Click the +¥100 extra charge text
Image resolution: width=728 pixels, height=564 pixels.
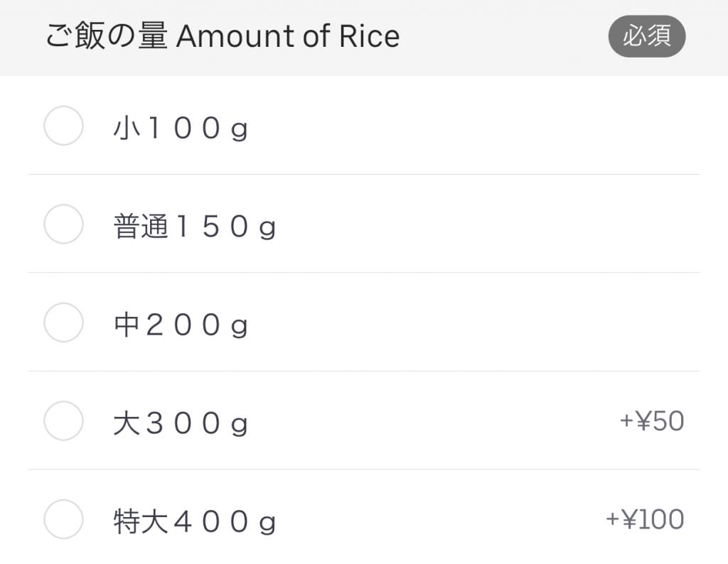point(645,519)
